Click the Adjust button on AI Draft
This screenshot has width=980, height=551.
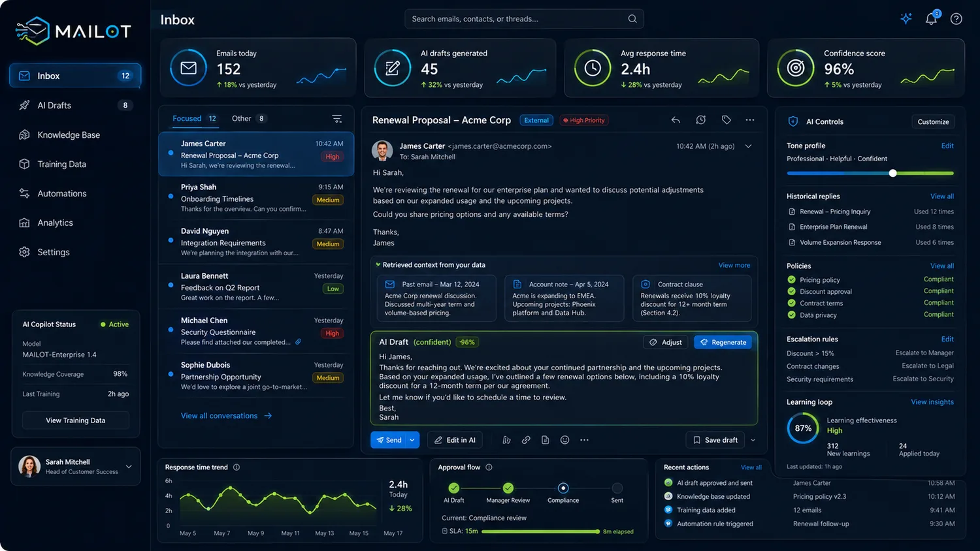(x=666, y=342)
